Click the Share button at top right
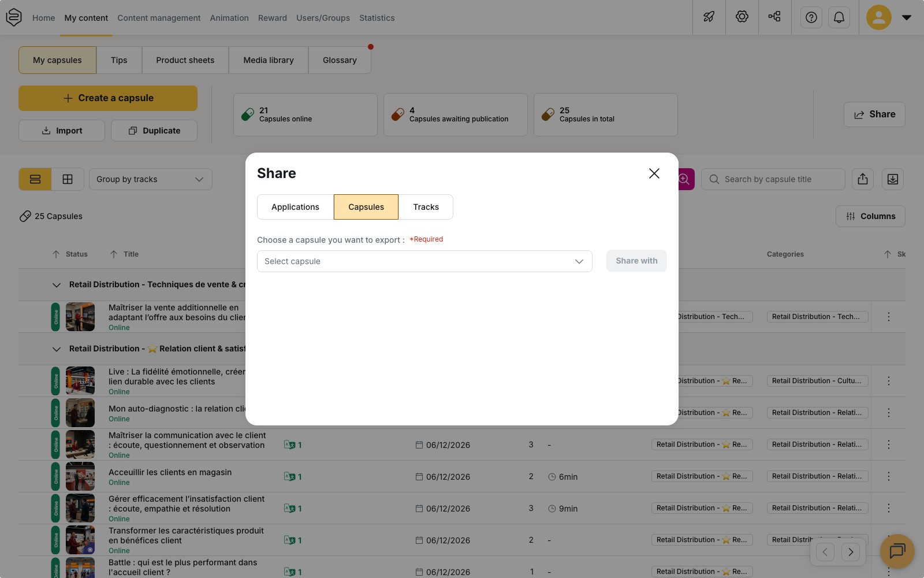Screen dimensions: 924x578 (874, 114)
